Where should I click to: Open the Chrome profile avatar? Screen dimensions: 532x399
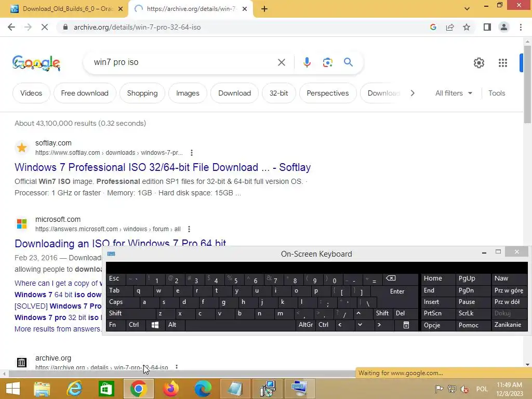pos(504,27)
